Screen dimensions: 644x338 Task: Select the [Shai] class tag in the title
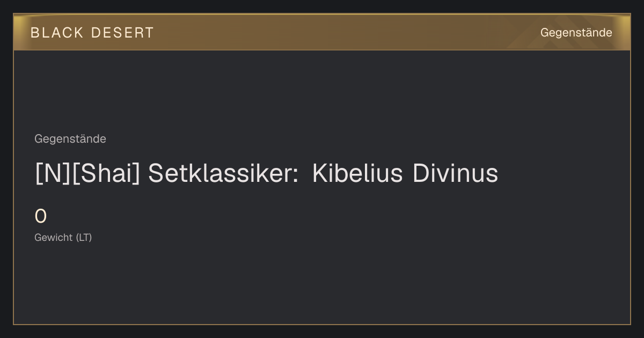[105, 174]
